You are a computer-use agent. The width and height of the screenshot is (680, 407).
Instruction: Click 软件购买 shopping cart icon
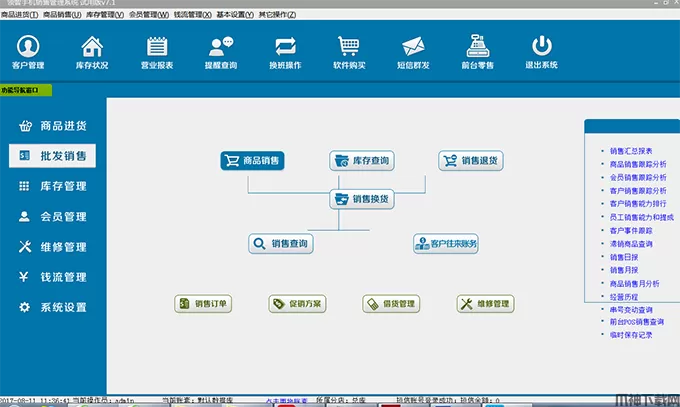pos(349,52)
